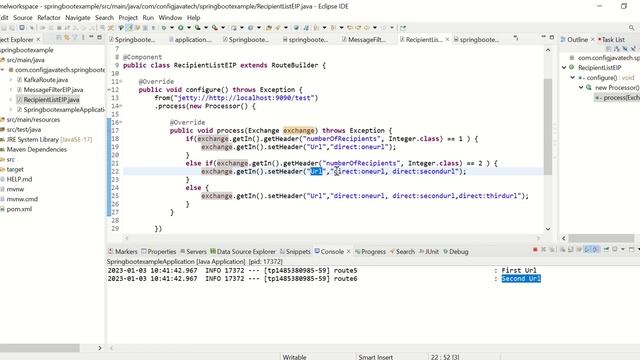Viewport: 640px width, 360px height.
Task: Open the Servers view tab
Action: click(193, 251)
